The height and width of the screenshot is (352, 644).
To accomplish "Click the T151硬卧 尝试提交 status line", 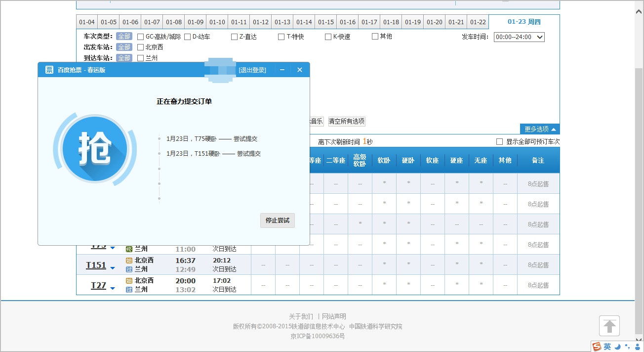I will [213, 154].
